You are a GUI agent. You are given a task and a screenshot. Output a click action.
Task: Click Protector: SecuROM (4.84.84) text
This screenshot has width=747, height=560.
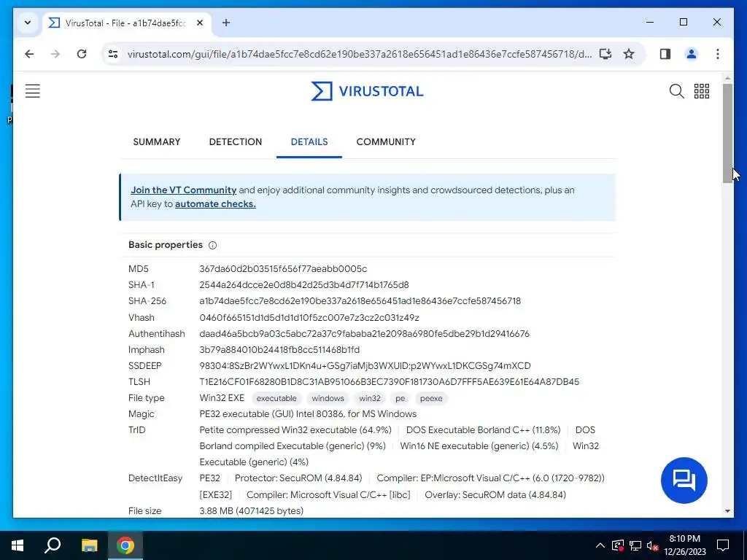pos(298,478)
